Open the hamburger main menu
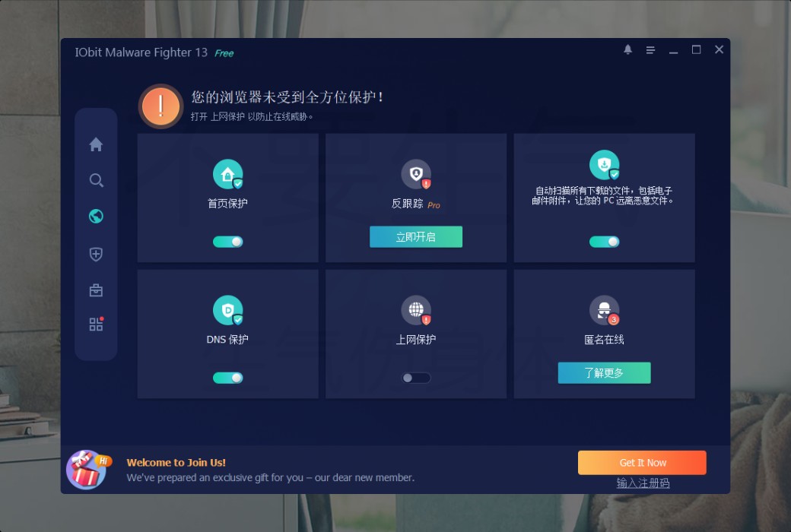The height and width of the screenshot is (532, 791). coord(650,49)
